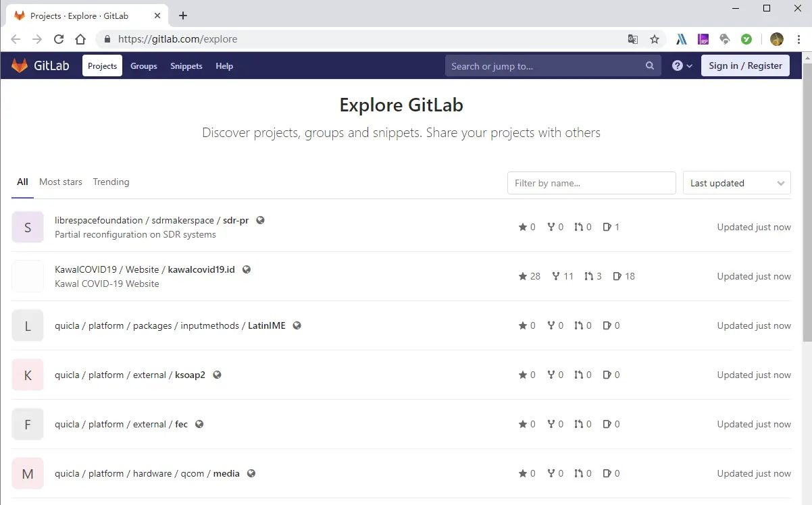
Task: Click the Sign in / Register button
Action: tap(745, 65)
